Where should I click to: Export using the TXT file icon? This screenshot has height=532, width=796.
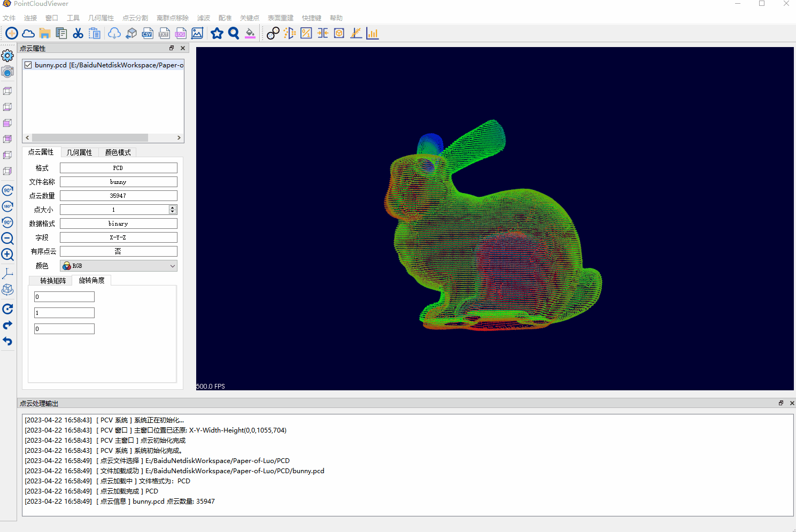164,34
